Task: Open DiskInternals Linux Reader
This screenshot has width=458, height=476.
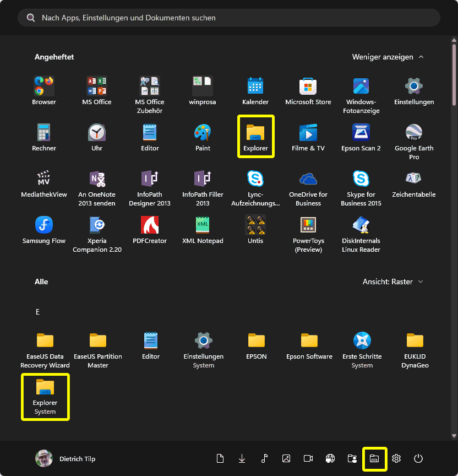Action: point(361,230)
